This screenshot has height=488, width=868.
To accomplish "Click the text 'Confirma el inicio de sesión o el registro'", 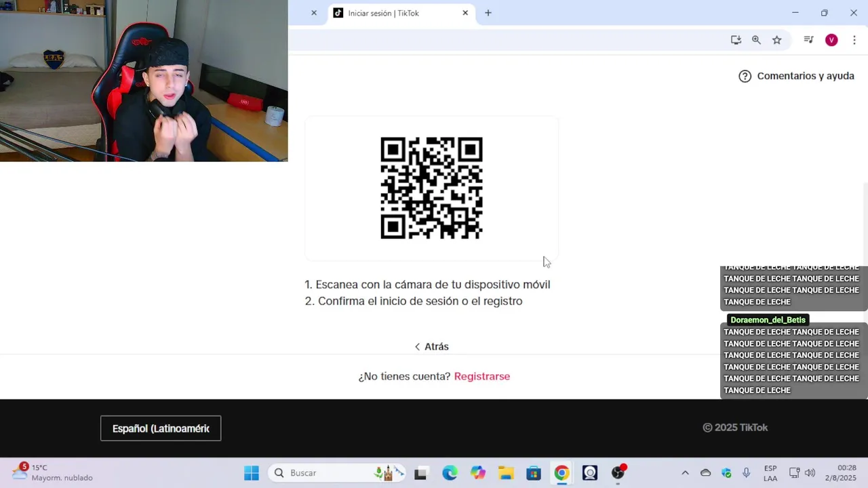I will [420, 301].
